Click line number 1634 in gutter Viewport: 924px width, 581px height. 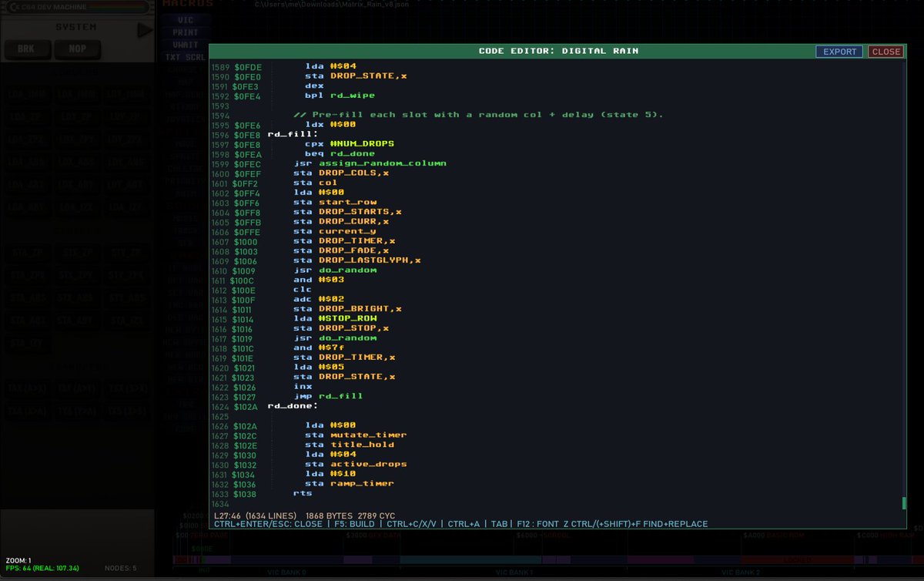pyautogui.click(x=220, y=502)
